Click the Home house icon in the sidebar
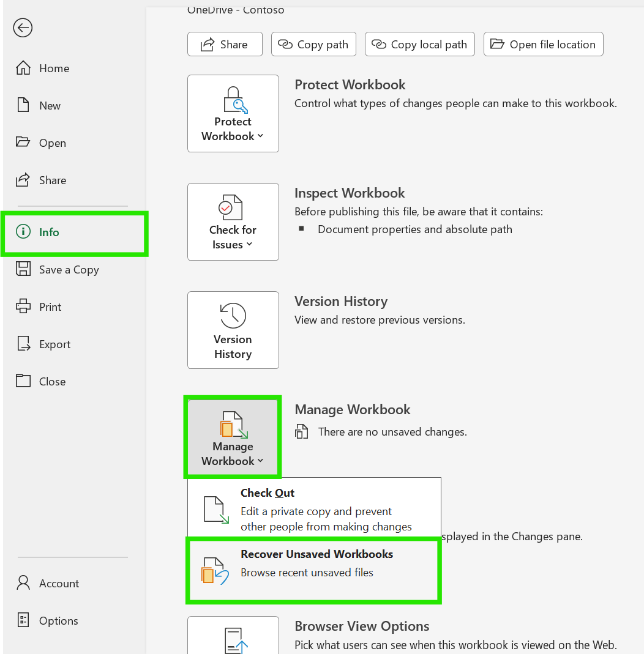 pyautogui.click(x=23, y=68)
